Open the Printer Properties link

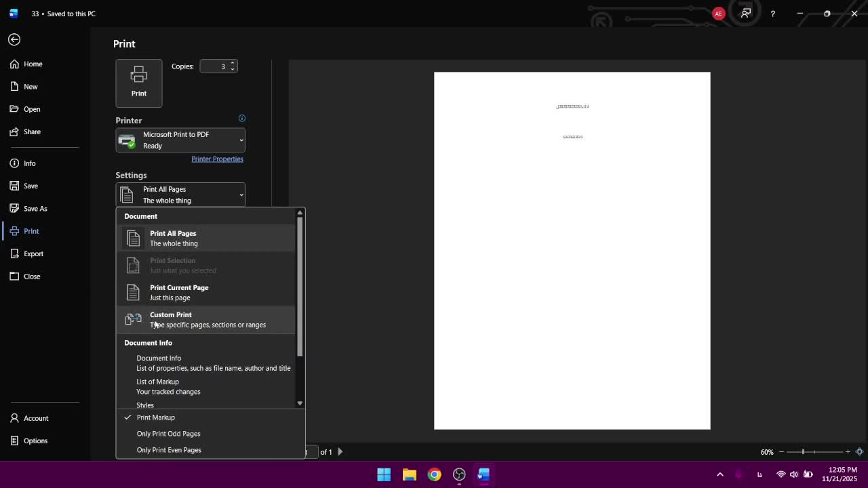(217, 159)
